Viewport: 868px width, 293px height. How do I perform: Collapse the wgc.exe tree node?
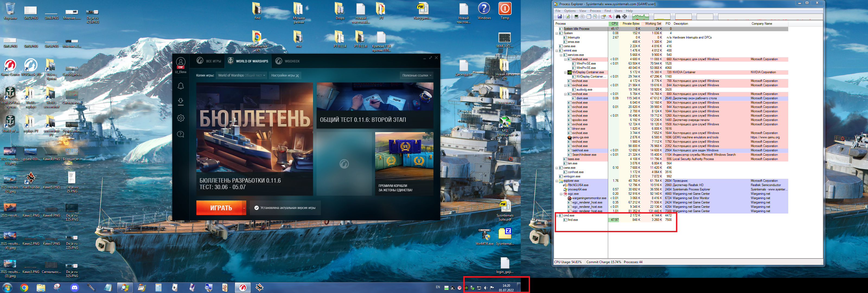click(561, 194)
